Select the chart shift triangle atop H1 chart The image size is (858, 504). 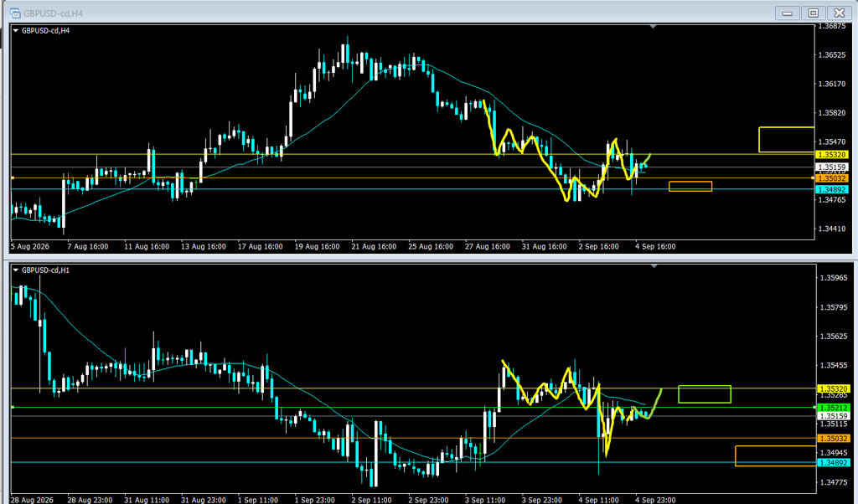[x=654, y=265]
